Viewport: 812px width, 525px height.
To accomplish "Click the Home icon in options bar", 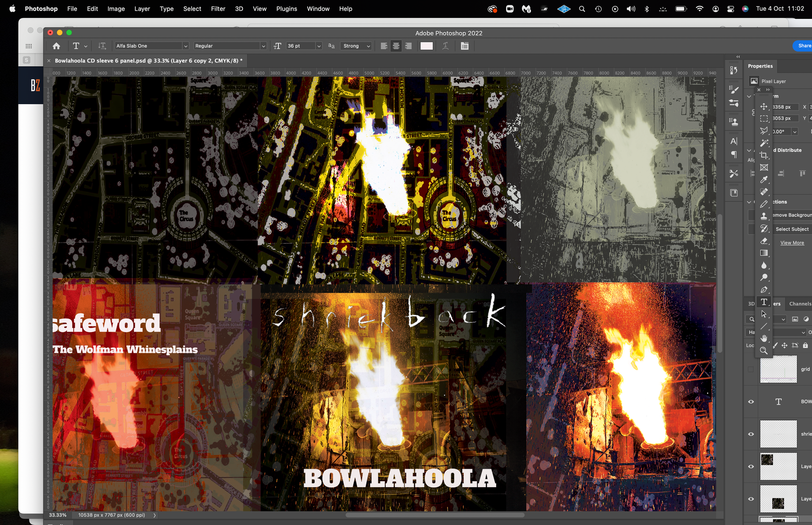I will (x=56, y=46).
